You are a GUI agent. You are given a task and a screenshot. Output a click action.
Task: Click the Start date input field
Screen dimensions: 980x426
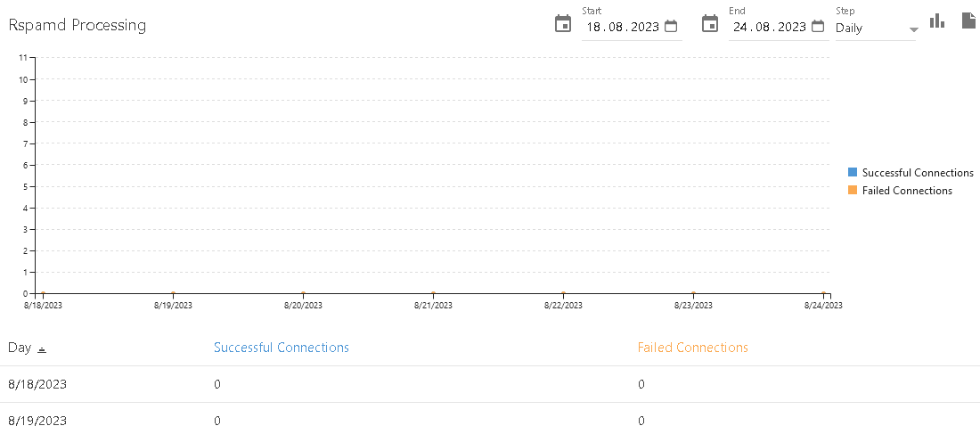pyautogui.click(x=622, y=27)
